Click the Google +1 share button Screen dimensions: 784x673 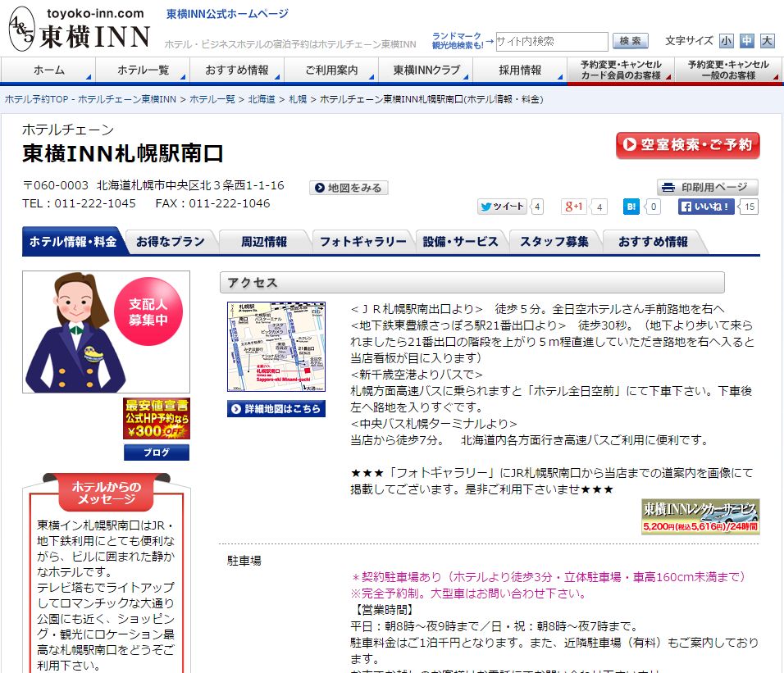(573, 207)
